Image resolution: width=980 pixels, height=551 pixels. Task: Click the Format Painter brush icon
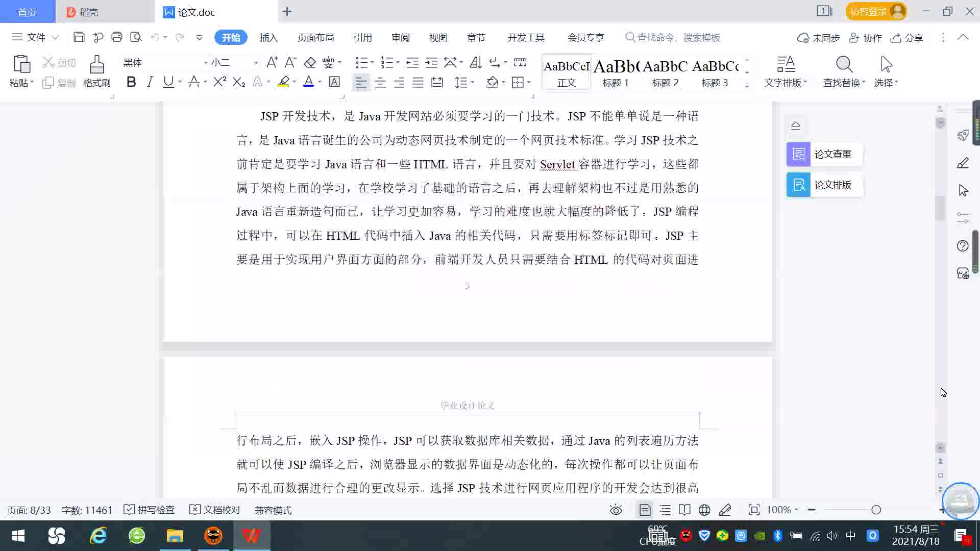tap(96, 66)
